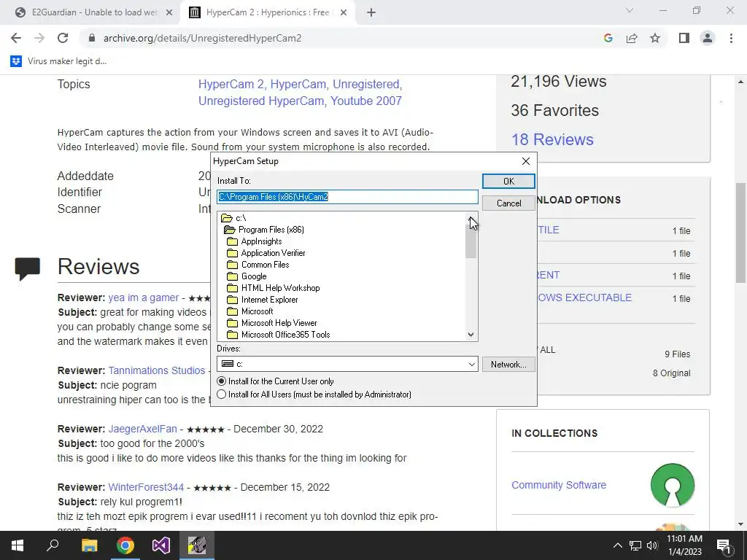This screenshot has height=560, width=747.
Task: Open Chrome three-dot menu
Action: [x=731, y=38]
